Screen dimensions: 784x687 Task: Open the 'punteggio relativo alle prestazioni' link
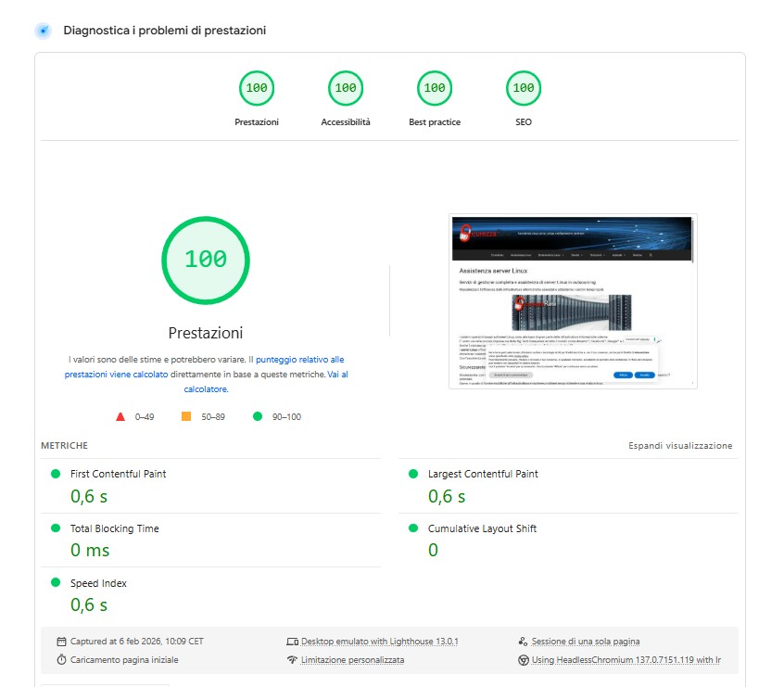point(299,359)
